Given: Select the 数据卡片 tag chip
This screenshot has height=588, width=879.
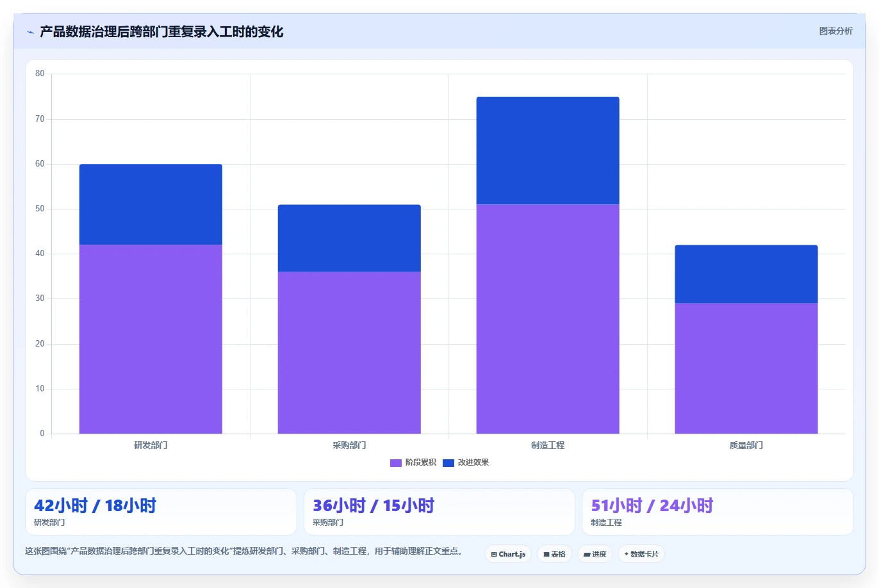Looking at the screenshot, I should pyautogui.click(x=641, y=554).
